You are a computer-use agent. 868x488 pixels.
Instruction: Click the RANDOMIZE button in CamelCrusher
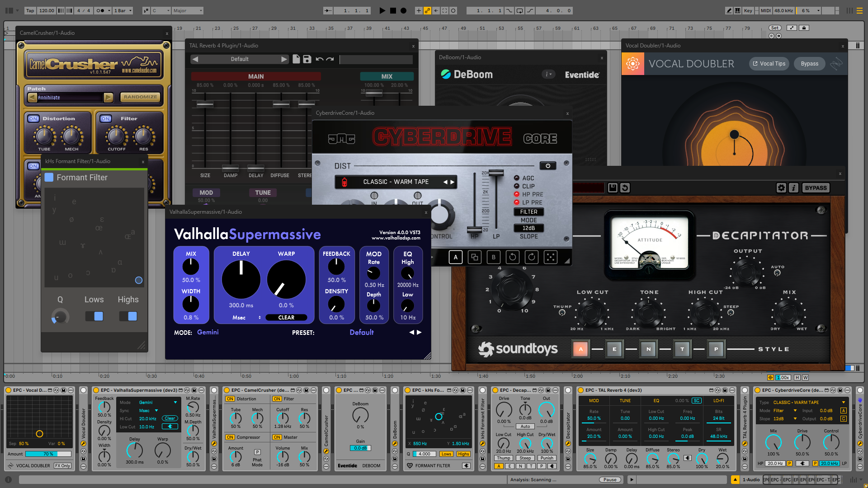click(x=140, y=97)
